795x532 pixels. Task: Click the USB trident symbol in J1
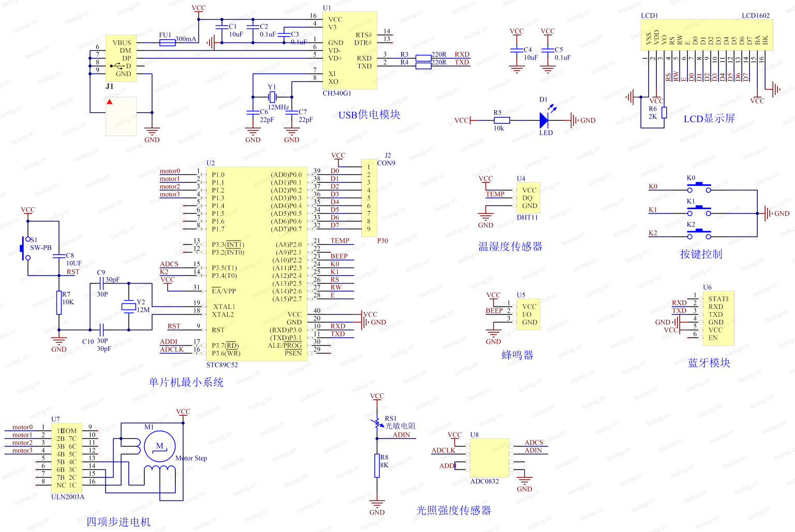pyautogui.click(x=117, y=66)
